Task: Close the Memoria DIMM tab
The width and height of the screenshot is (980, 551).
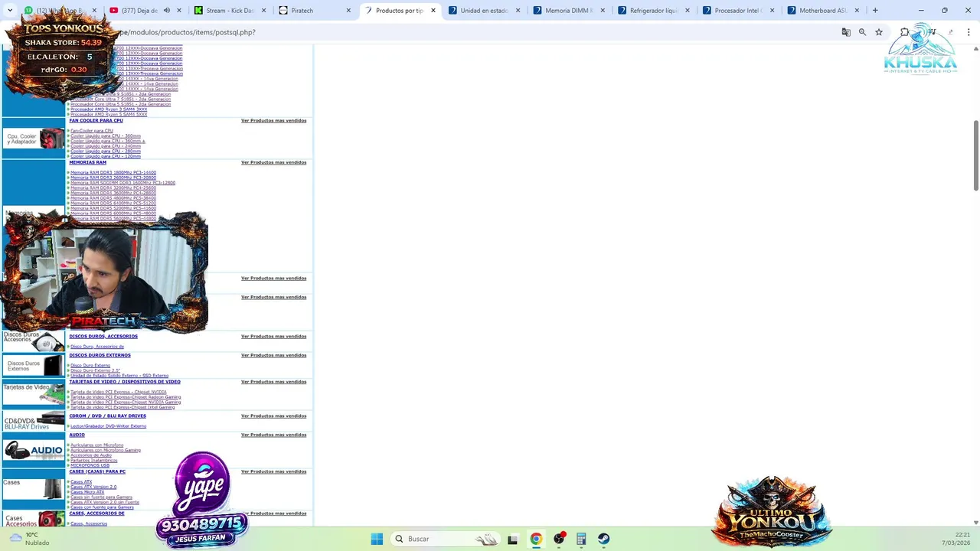Action: coord(602,11)
